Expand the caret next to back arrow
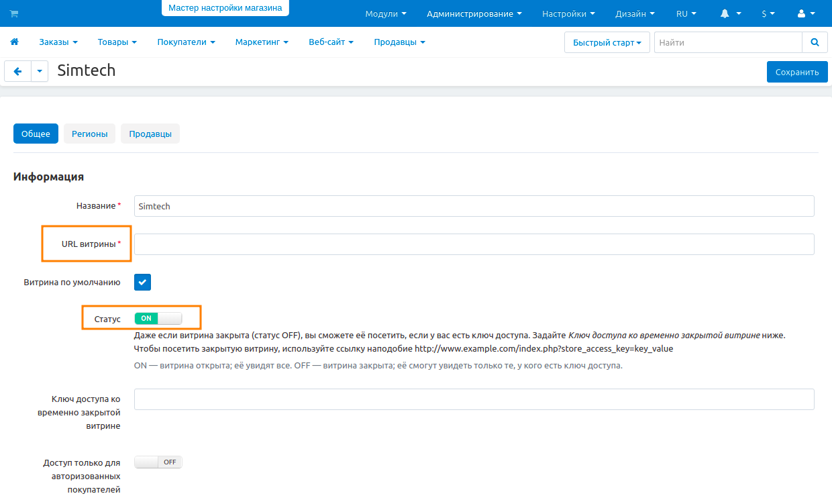The image size is (832, 504). point(40,71)
